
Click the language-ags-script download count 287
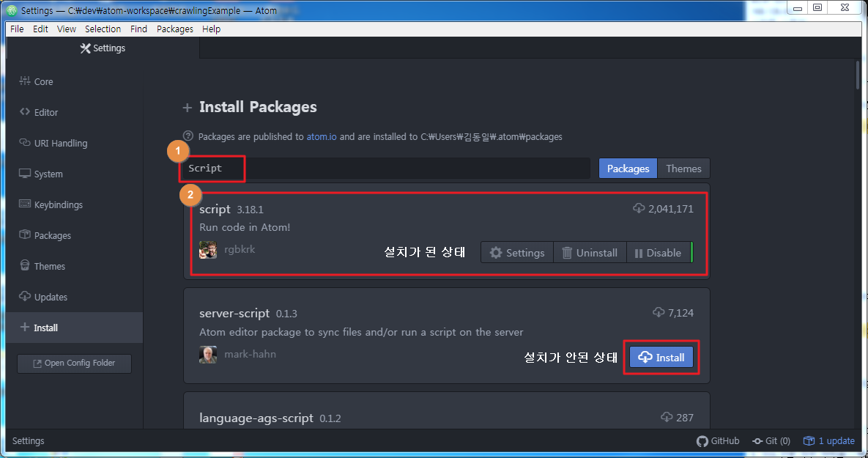click(x=677, y=417)
